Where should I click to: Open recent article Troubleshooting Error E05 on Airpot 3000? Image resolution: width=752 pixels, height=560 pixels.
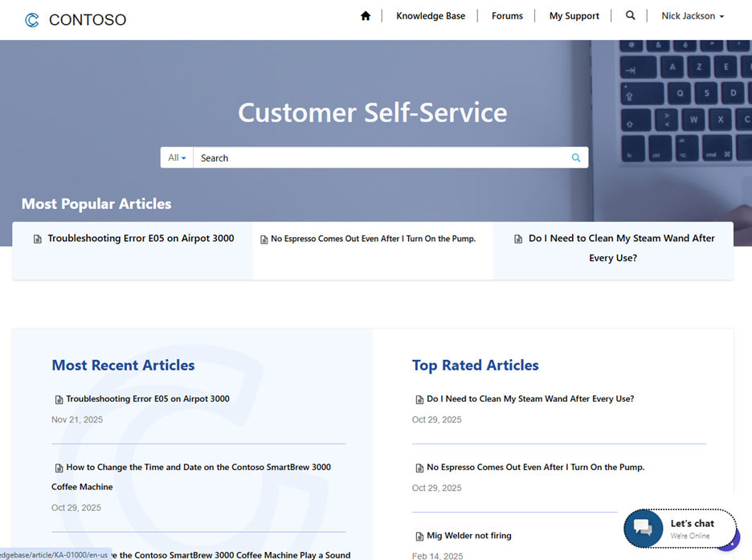pos(148,399)
